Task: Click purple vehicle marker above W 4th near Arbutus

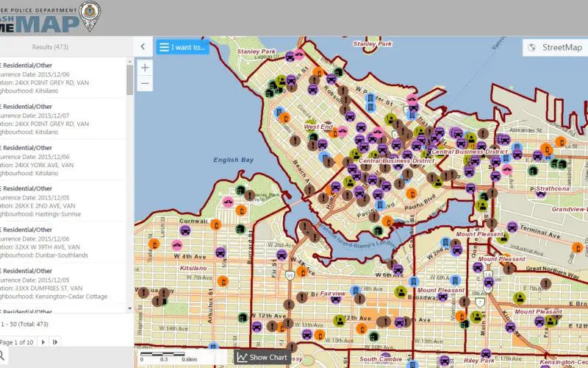Action: point(220,252)
